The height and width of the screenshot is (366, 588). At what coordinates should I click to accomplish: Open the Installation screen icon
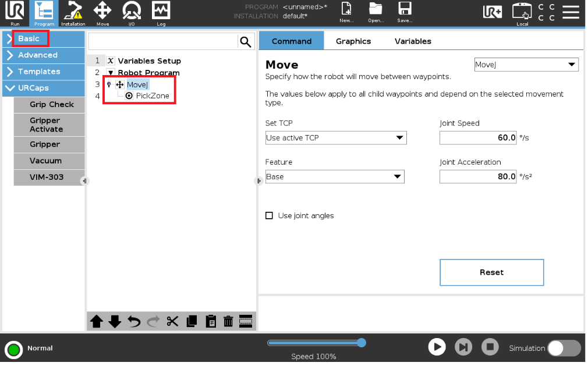(x=73, y=13)
